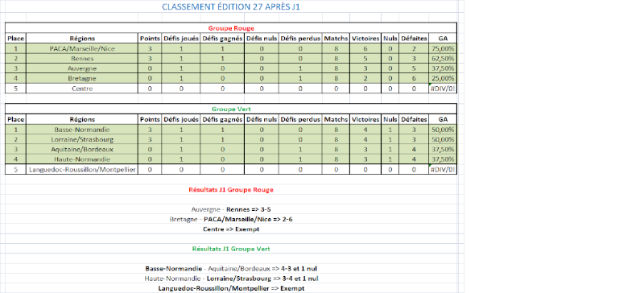Click the Groupe Vert header cell
This screenshot has height=293, width=644.
click(x=231, y=109)
